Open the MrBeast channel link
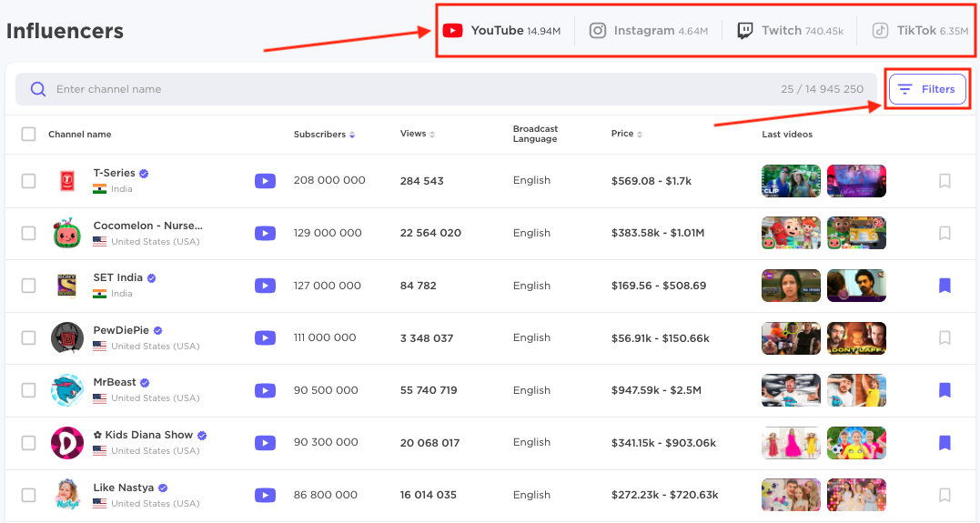 (115, 382)
